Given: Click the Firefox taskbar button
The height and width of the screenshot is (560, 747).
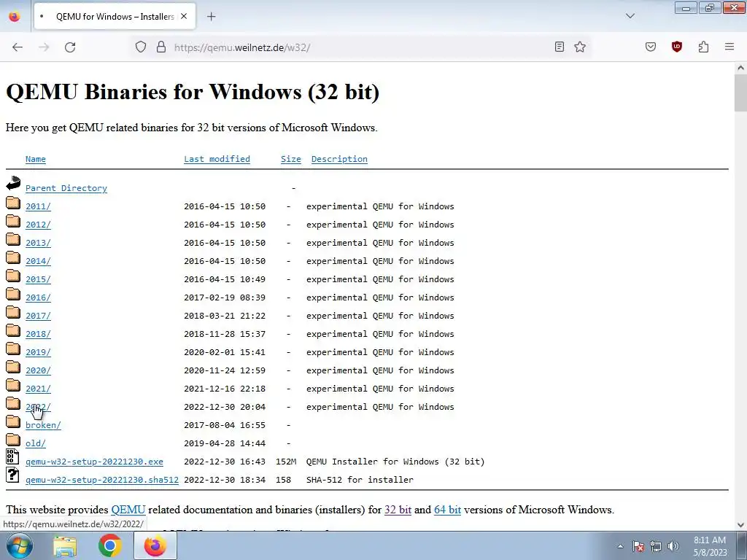Looking at the screenshot, I should click(155, 545).
